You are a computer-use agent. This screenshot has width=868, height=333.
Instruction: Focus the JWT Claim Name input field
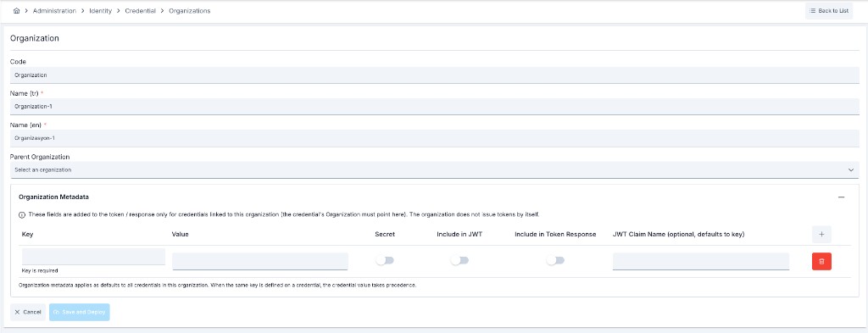701,261
